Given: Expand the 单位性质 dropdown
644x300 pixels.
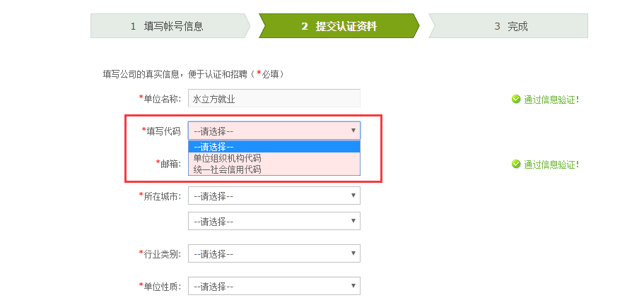Looking at the screenshot, I should pos(274,286).
